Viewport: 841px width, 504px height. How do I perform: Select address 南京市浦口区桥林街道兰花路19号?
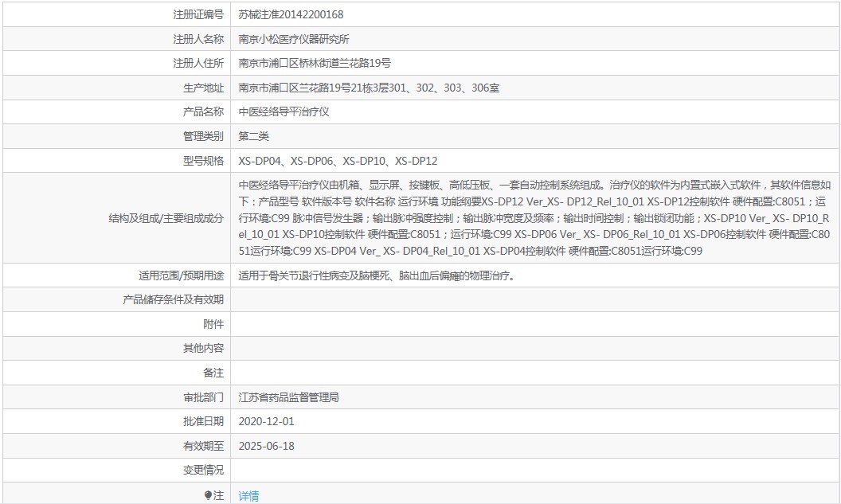315,63
